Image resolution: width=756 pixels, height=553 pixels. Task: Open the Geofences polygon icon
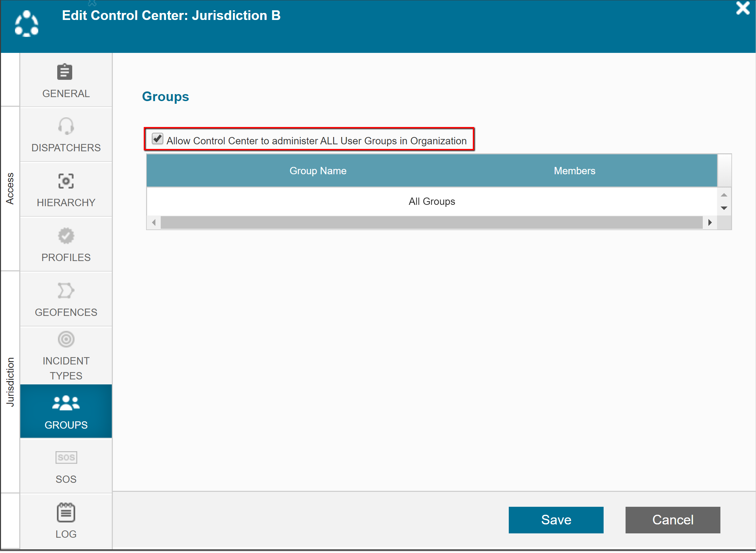click(x=66, y=291)
